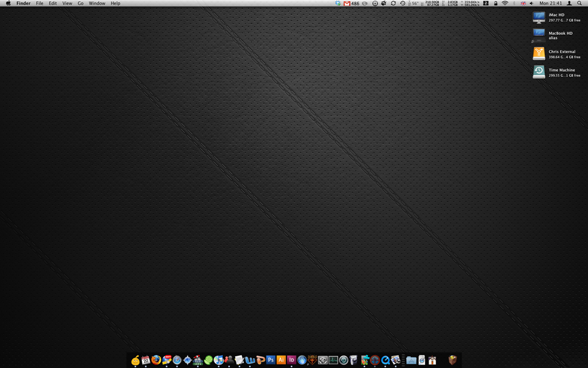588x368 pixels.
Task: Click the padlock menu bar icon
Action: pos(496,3)
